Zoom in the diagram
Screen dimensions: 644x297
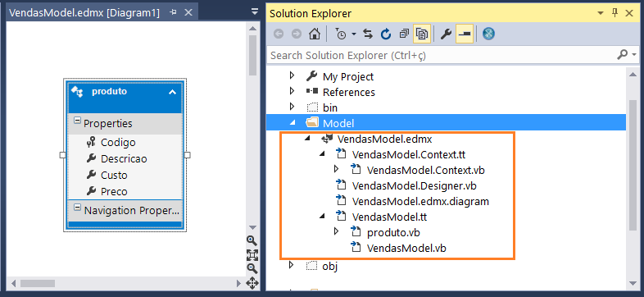tap(252, 240)
